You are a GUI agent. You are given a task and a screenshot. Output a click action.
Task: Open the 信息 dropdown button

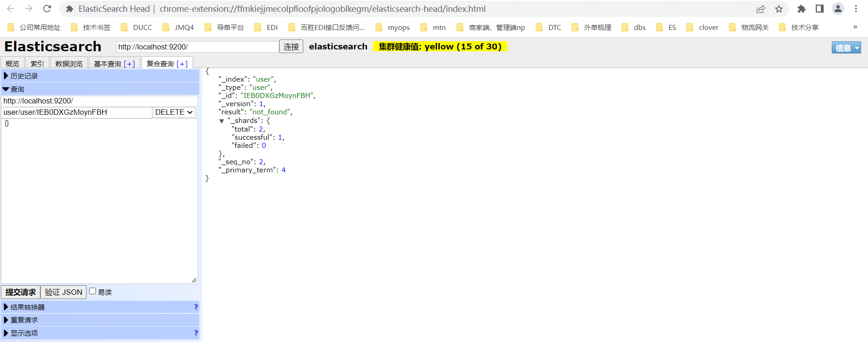point(846,48)
